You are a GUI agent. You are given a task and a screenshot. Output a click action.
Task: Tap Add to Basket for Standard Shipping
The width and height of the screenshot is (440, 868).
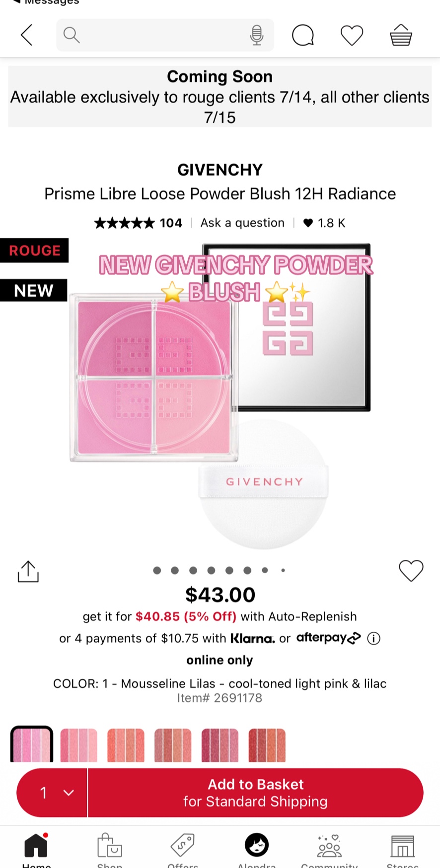(256, 793)
